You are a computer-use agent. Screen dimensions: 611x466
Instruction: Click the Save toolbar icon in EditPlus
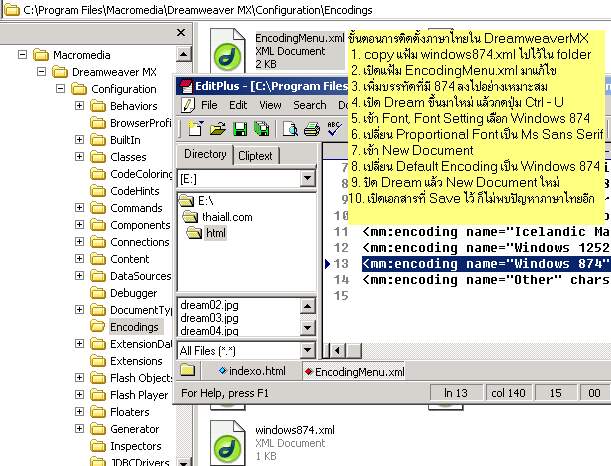pyautogui.click(x=240, y=128)
